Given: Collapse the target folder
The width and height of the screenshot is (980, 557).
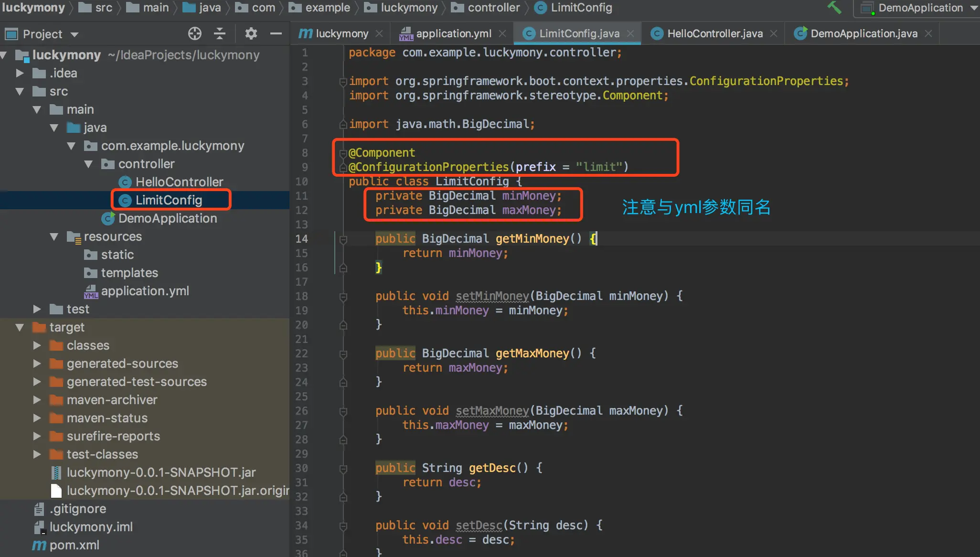Looking at the screenshot, I should 20,327.
